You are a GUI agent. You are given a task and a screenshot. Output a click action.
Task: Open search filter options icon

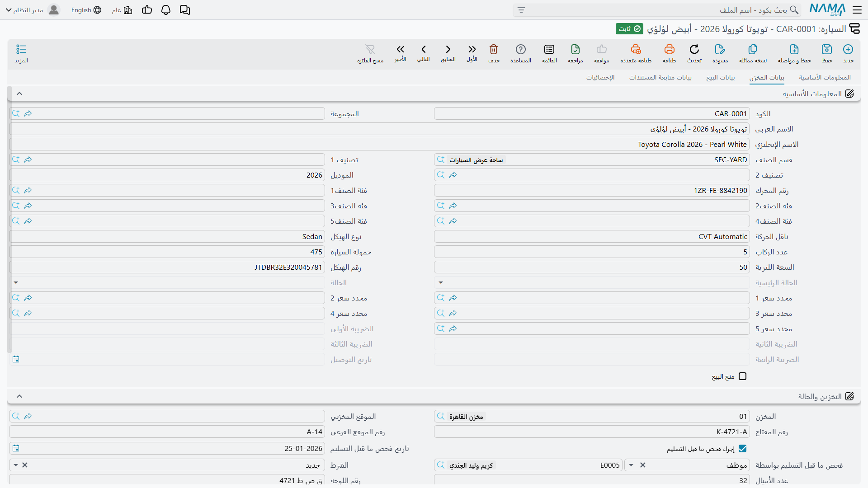(521, 10)
